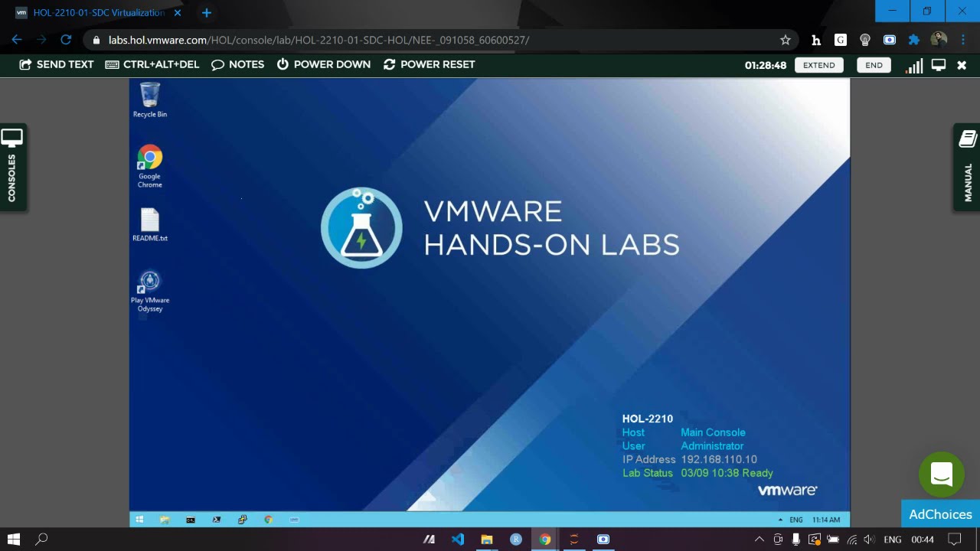
Task: Open the slashed-lines app on host taskbar
Action: pyautogui.click(x=429, y=540)
